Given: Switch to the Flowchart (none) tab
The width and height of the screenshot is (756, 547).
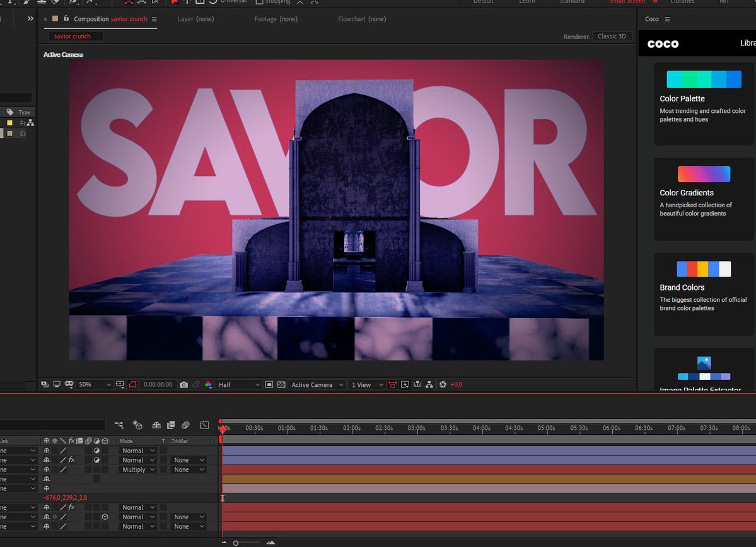Looking at the screenshot, I should tap(362, 19).
